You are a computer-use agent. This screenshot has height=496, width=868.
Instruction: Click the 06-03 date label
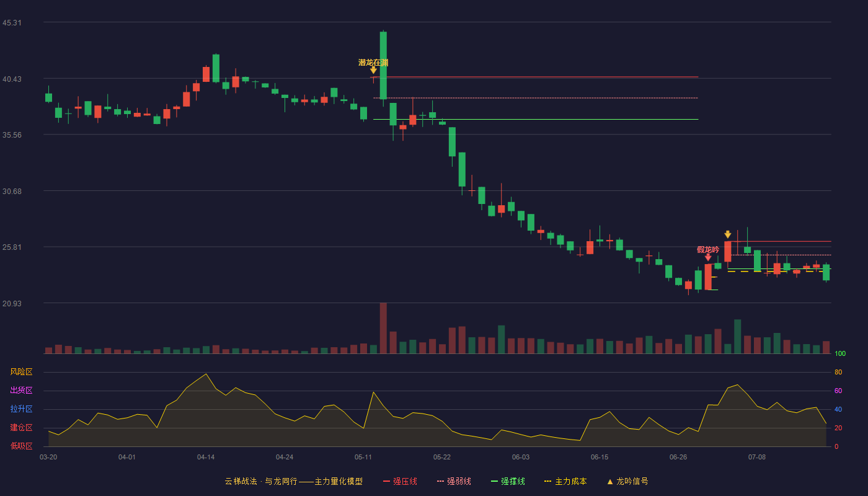point(521,457)
